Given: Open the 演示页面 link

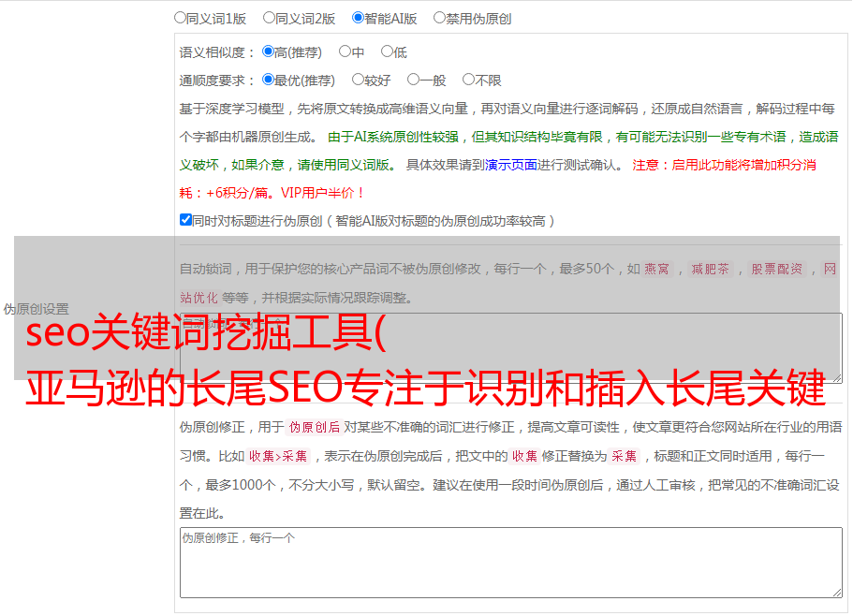Looking at the screenshot, I should coord(511,165).
